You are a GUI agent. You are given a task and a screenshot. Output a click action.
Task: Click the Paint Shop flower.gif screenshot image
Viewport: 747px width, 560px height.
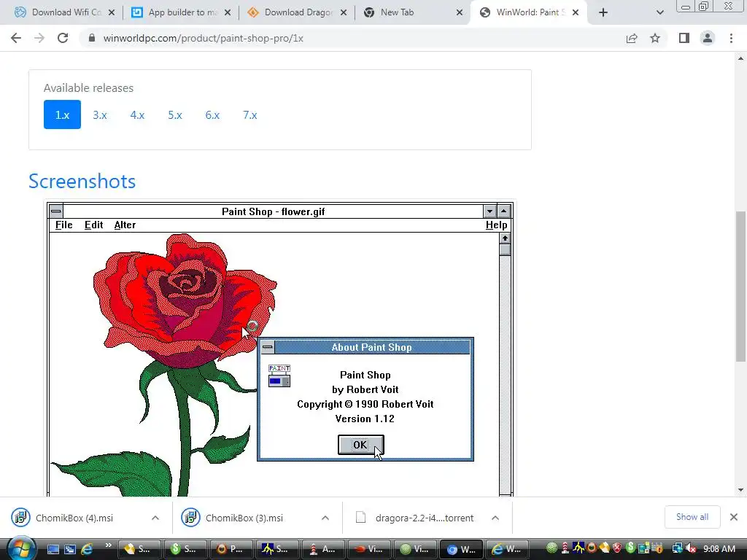[x=280, y=349]
